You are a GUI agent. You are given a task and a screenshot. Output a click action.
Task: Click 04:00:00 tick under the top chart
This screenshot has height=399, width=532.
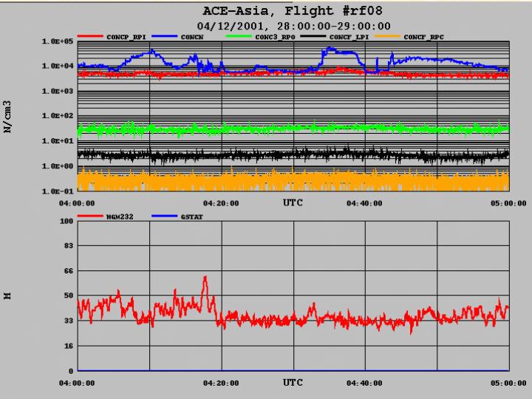click(x=77, y=203)
